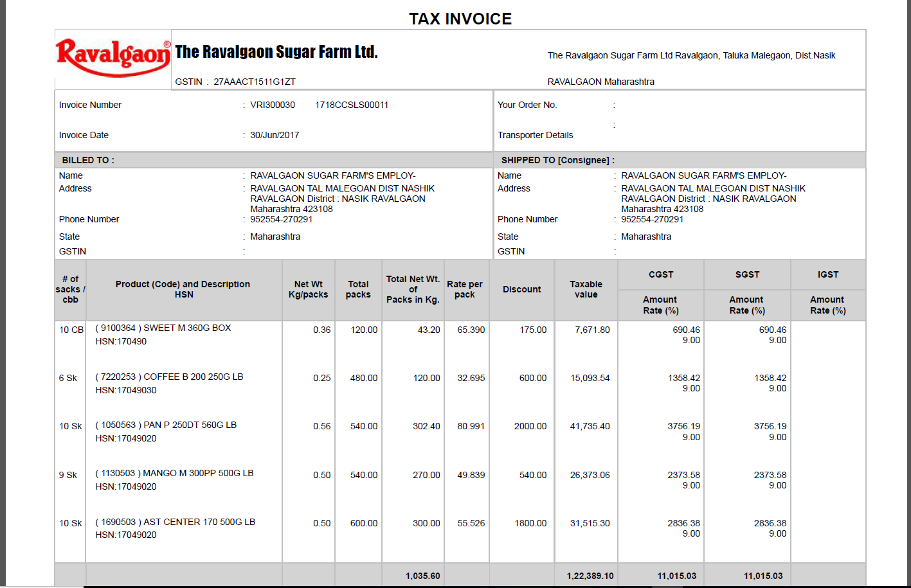Click the 10 CB sacks cell
The width and height of the screenshot is (911, 588).
[x=71, y=330]
